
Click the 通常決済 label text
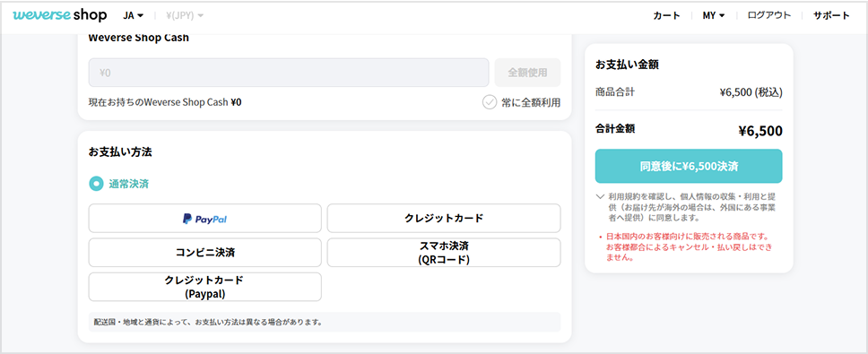coord(128,185)
